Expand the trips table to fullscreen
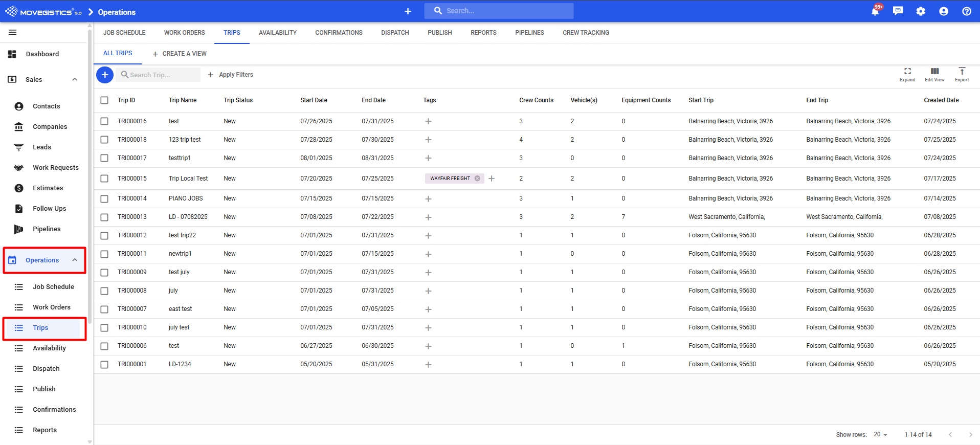 pyautogui.click(x=907, y=74)
